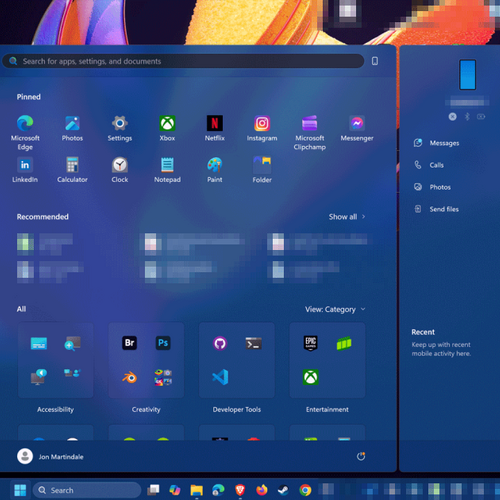Open Task View on the taskbar
This screenshot has height=500, width=500.
[x=153, y=490]
